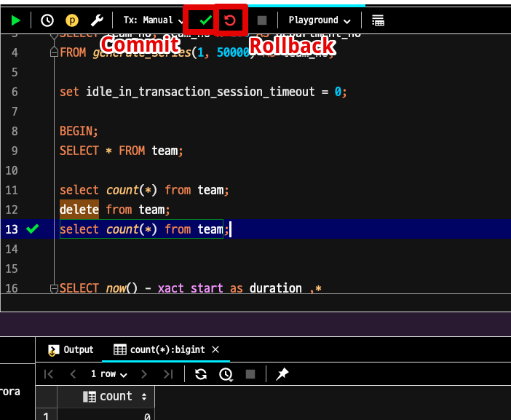Click line 11 select count statement
The width and height of the screenshot is (511, 420).
pos(144,190)
